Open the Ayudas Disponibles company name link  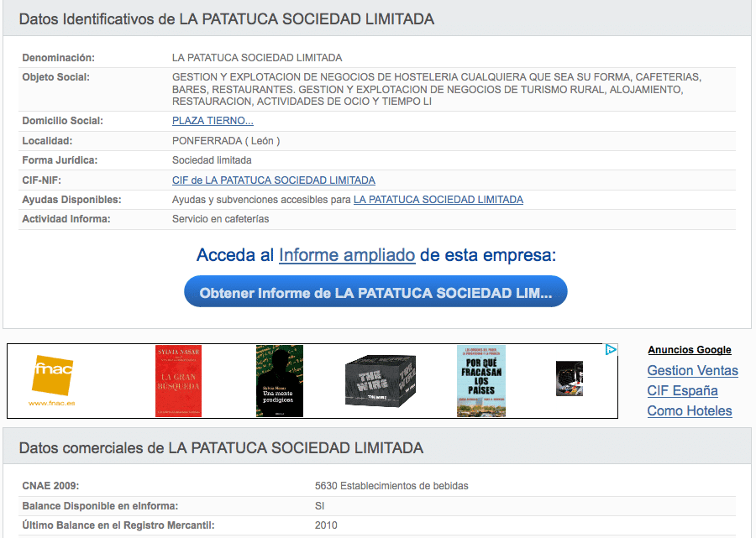click(x=438, y=200)
